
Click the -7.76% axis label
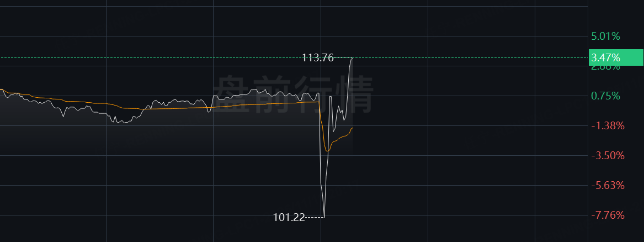click(608, 215)
